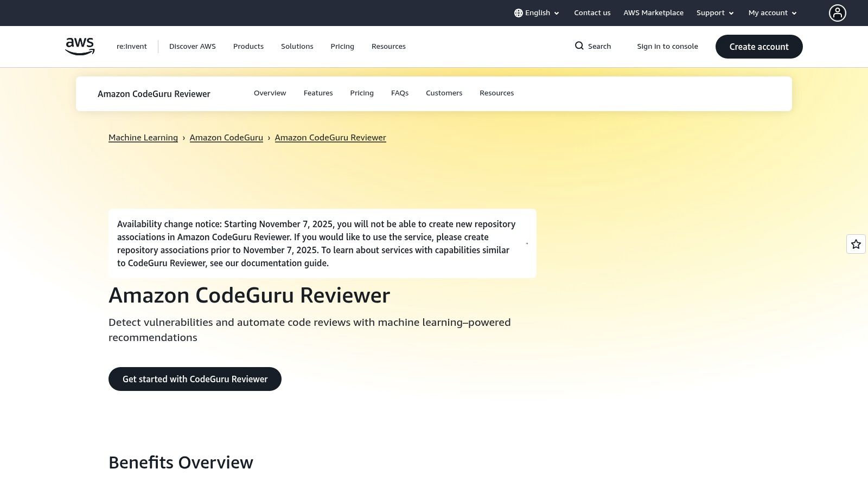Open Machine Learning breadcrumb link
This screenshot has width=868, height=488.
tap(143, 138)
